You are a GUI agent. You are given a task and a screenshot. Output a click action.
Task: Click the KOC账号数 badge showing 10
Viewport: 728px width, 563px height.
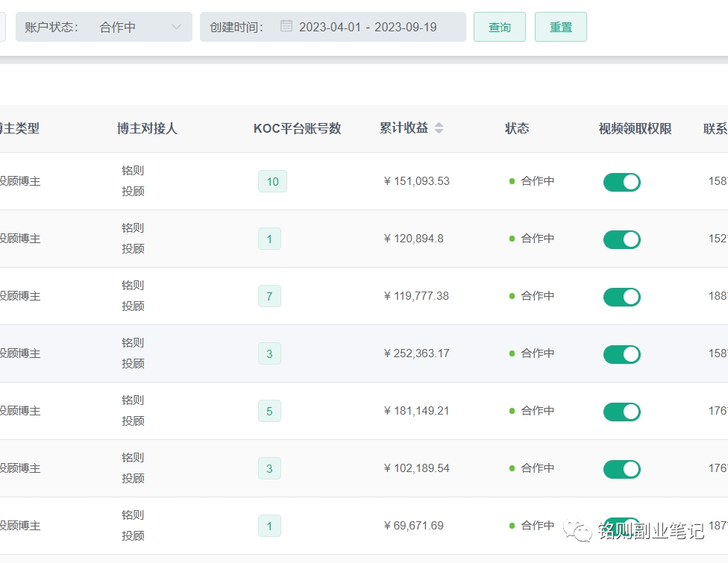pyautogui.click(x=272, y=181)
